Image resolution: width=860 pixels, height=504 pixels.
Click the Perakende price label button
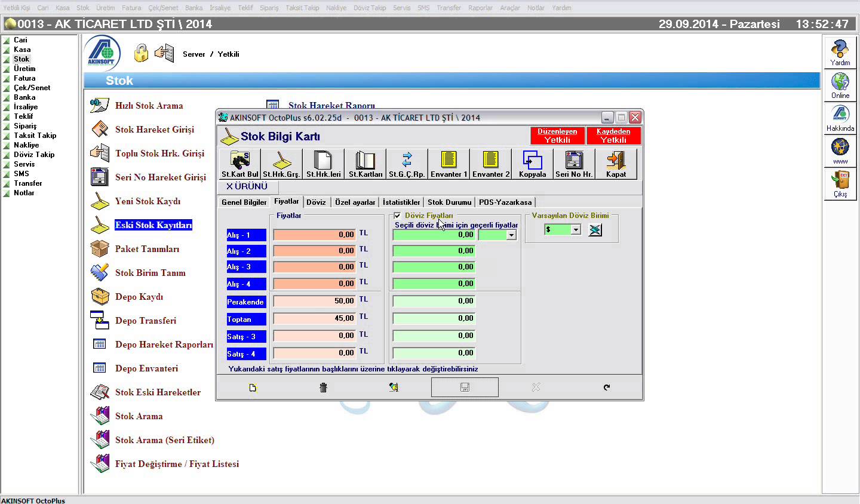tap(246, 302)
